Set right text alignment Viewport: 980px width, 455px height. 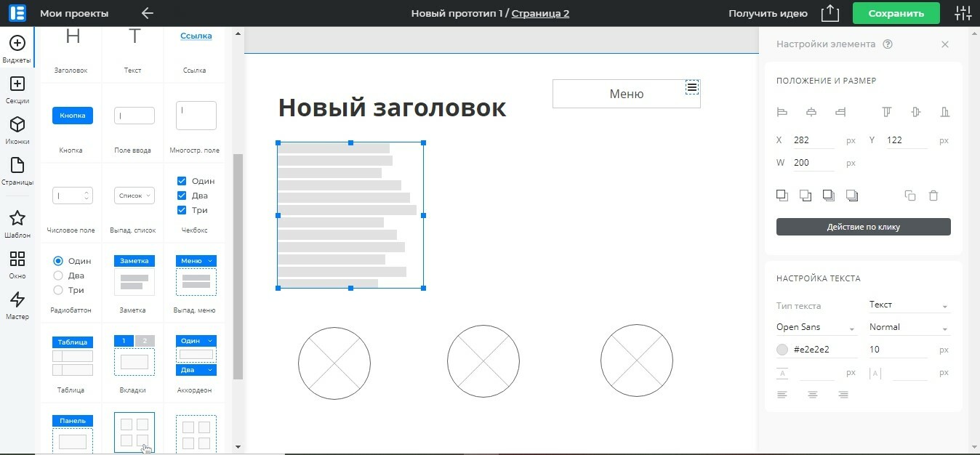(x=843, y=395)
